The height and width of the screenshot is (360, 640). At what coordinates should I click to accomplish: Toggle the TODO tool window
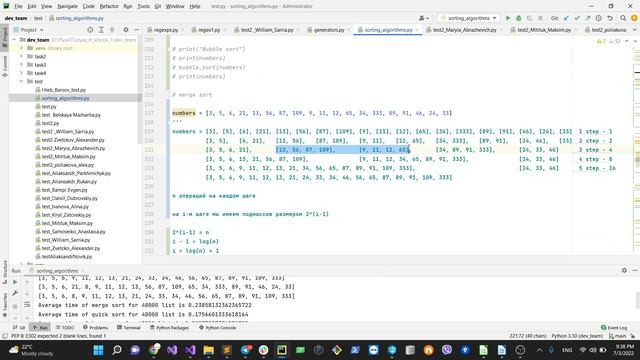pyautogui.click(x=65, y=327)
